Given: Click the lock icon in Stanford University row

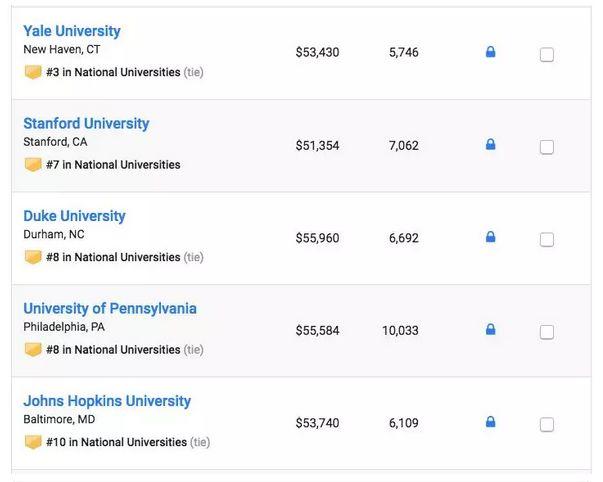Looking at the screenshot, I should (490, 145).
